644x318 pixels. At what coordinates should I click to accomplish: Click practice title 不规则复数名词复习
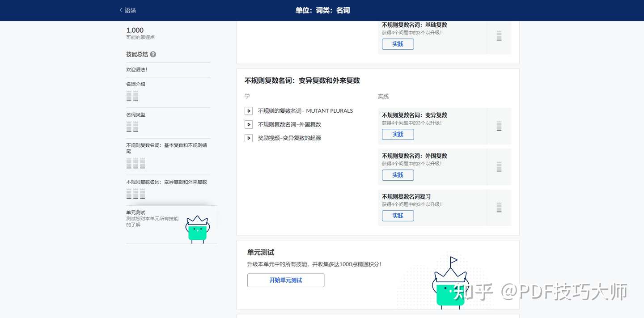[406, 196]
